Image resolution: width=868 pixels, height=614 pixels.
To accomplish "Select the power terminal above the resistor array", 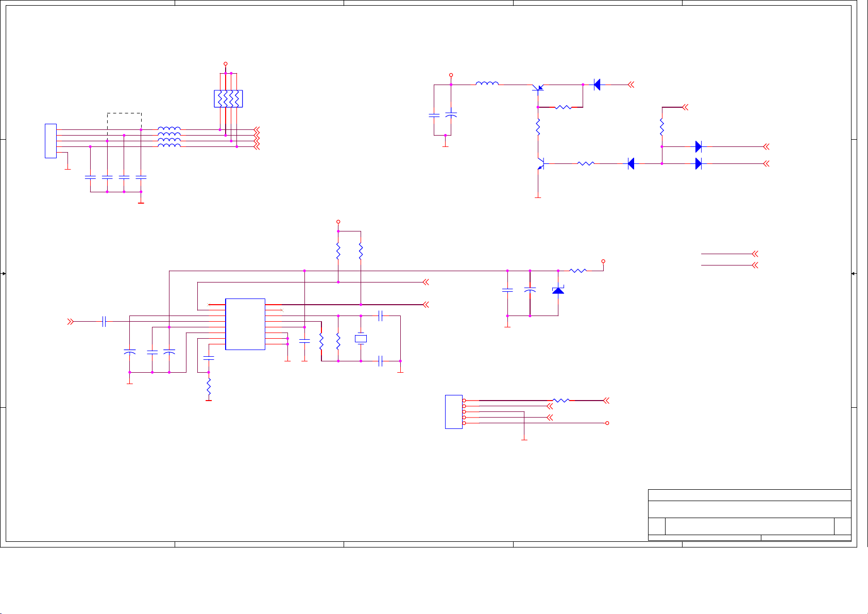I will [x=226, y=64].
